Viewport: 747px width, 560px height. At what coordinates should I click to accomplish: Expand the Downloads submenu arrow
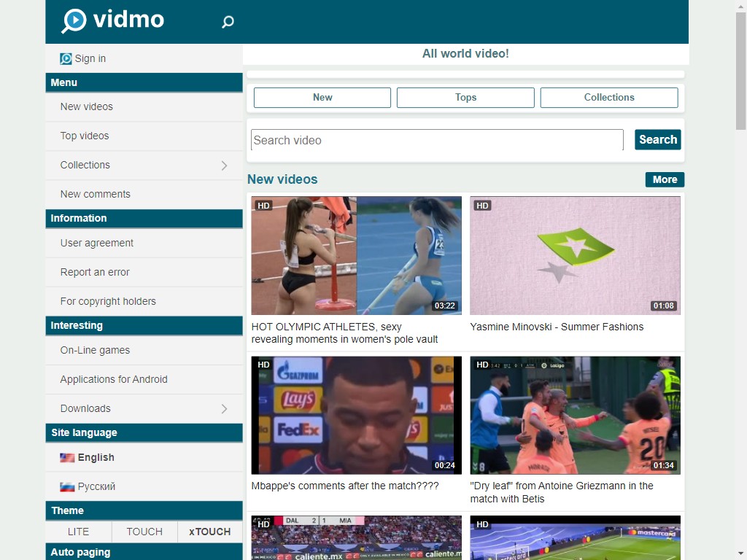[x=224, y=409]
